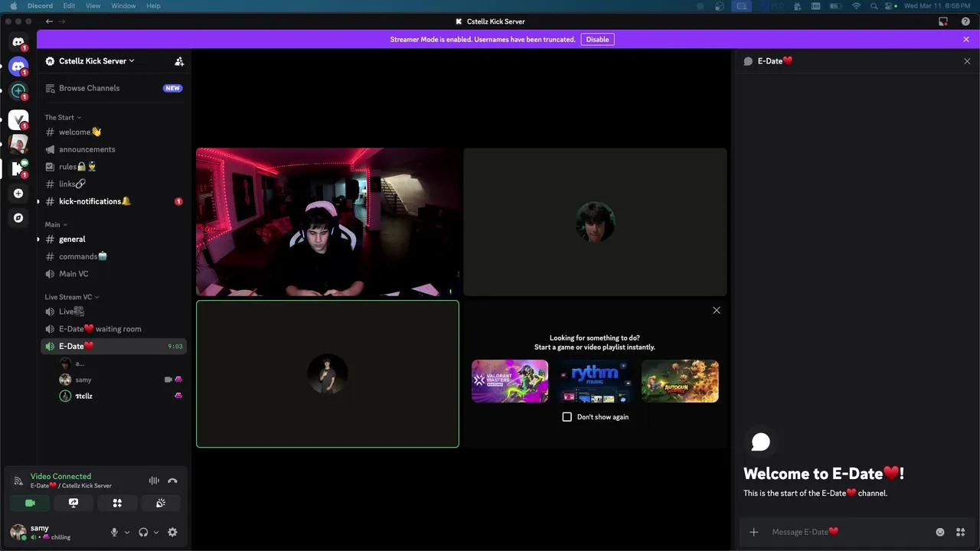Disable Streamer Mode button
The height and width of the screenshot is (551, 980).
coord(597,39)
